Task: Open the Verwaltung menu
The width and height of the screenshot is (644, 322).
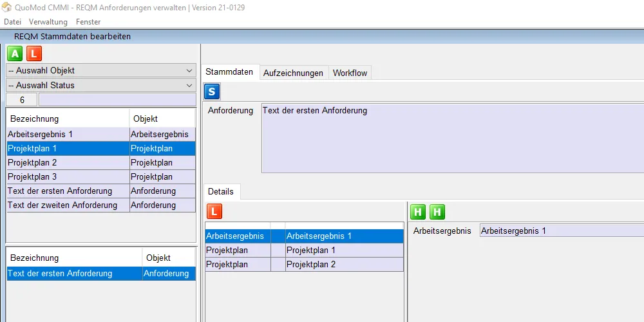Action: pos(48,22)
